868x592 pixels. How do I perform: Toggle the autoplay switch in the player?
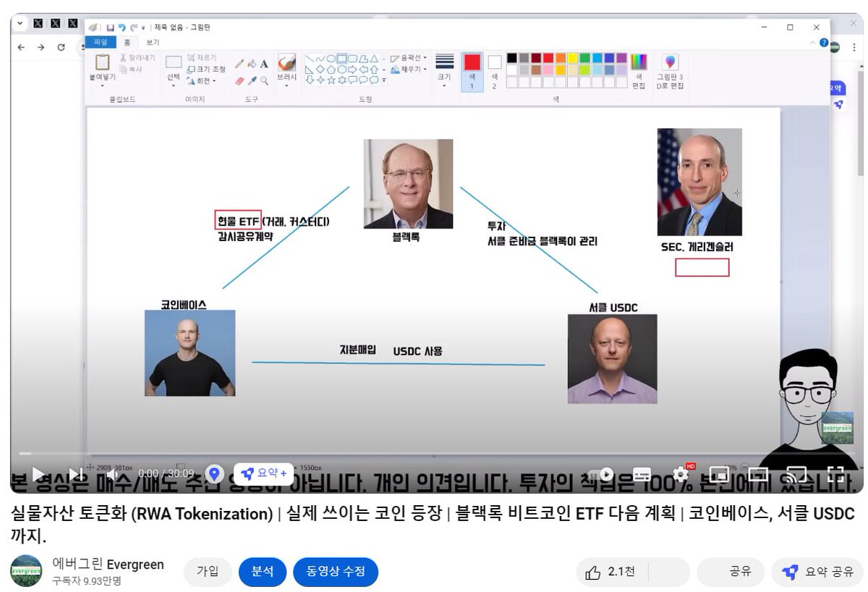[x=602, y=475]
